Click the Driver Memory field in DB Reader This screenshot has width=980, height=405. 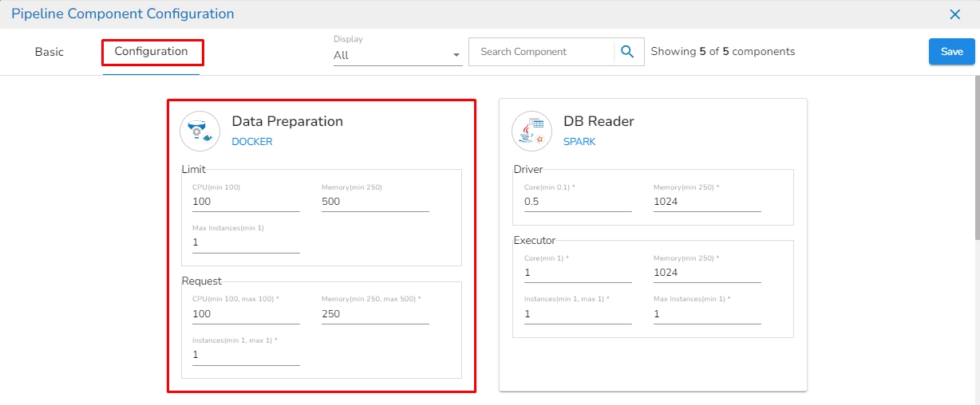[707, 202]
